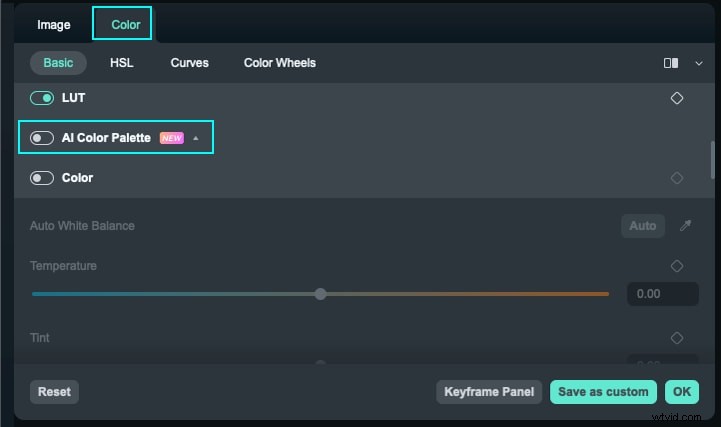This screenshot has width=721, height=427.
Task: Toggle the LUT switch off
Action: pos(42,98)
